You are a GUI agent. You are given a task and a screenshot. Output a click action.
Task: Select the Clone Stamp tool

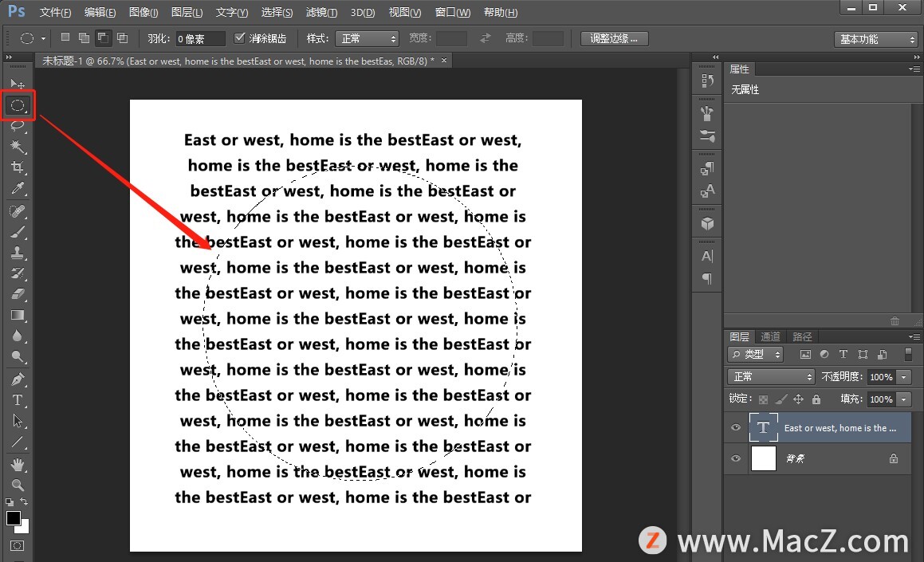[17, 253]
